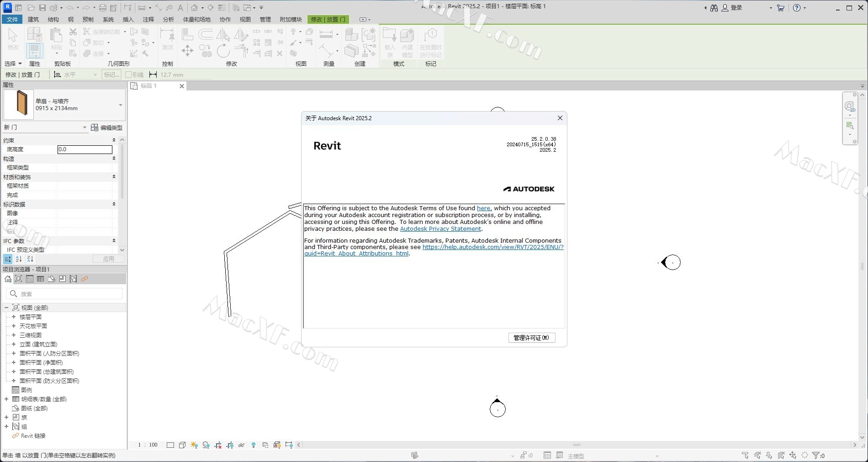Click the door type preview thumbnail
This screenshot has height=462, width=868.
(x=19, y=105)
